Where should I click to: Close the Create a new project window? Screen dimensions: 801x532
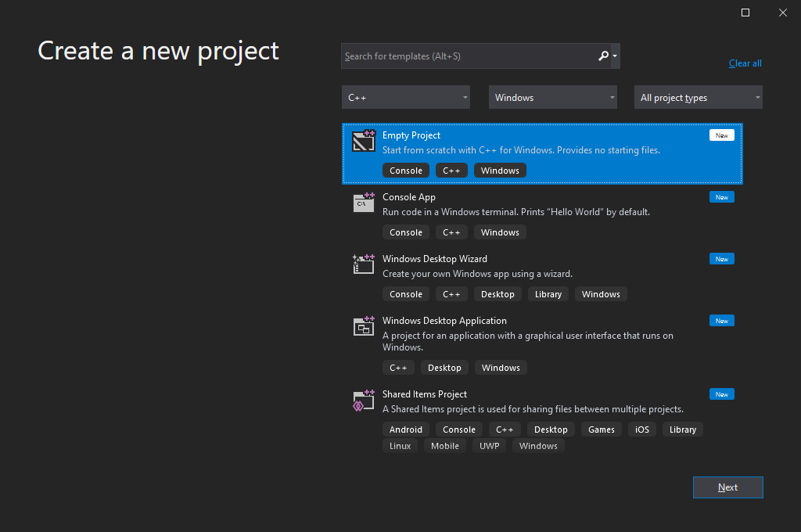pyautogui.click(x=782, y=13)
